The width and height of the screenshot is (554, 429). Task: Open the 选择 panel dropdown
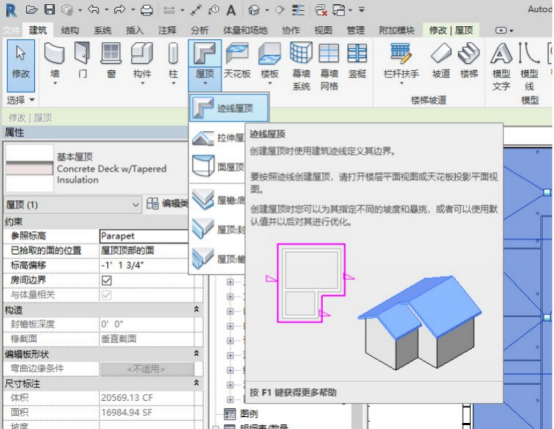click(20, 100)
